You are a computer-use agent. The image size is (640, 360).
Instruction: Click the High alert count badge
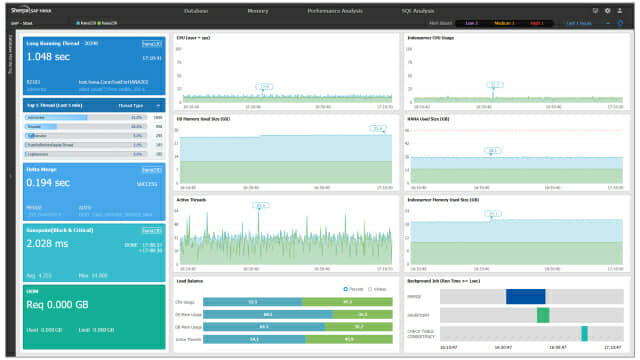click(x=537, y=23)
